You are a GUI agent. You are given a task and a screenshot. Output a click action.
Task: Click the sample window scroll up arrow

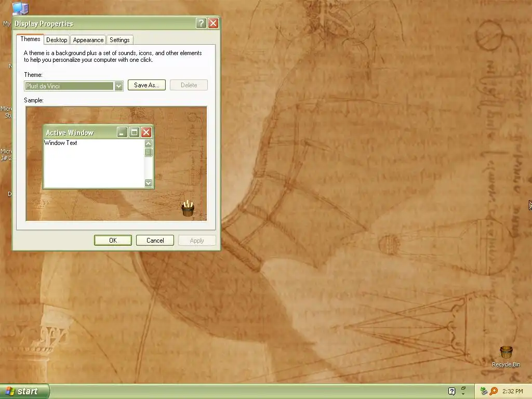coord(148,143)
